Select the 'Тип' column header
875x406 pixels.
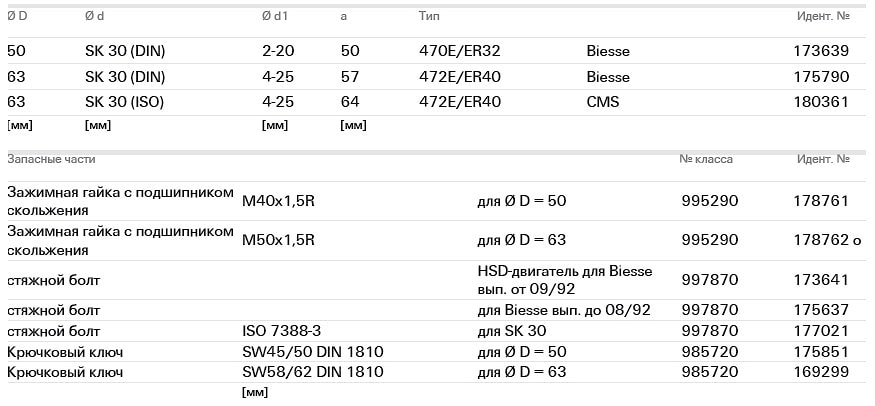(x=428, y=17)
